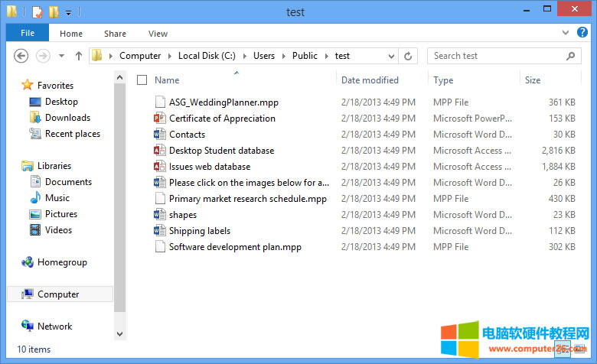Image resolution: width=597 pixels, height=364 pixels.
Task: Switch to the View ribbon tab
Action: [x=158, y=34]
